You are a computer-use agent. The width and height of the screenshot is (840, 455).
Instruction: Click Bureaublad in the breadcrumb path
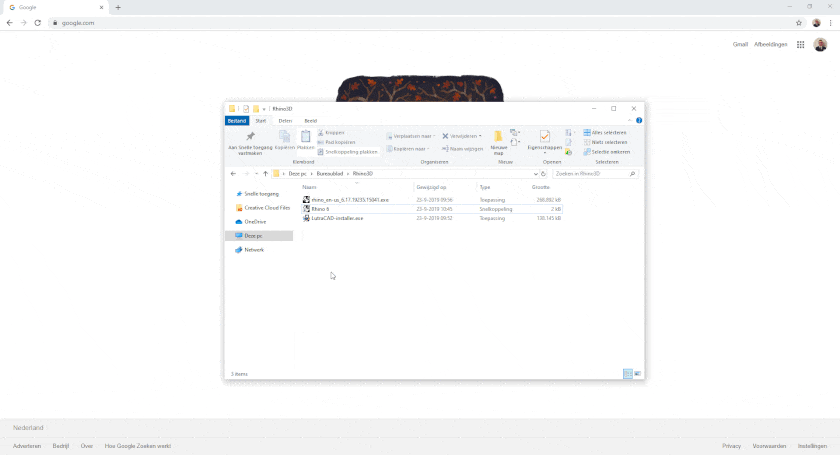pyautogui.click(x=329, y=174)
